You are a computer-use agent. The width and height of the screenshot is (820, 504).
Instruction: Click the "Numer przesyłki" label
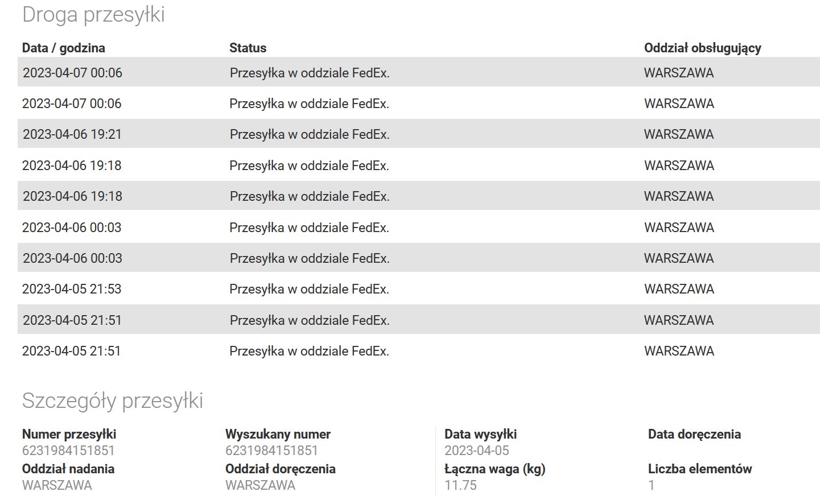(x=69, y=434)
